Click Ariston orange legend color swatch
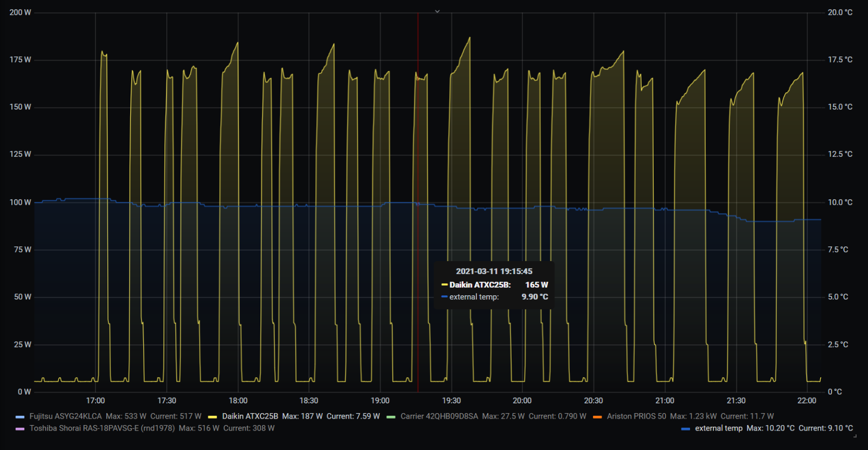 [x=597, y=417]
